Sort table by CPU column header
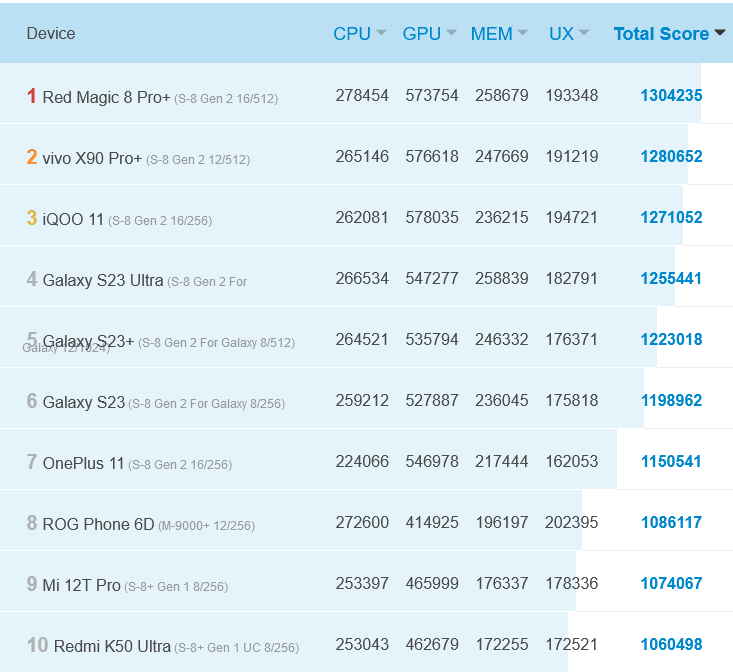 pyautogui.click(x=359, y=34)
